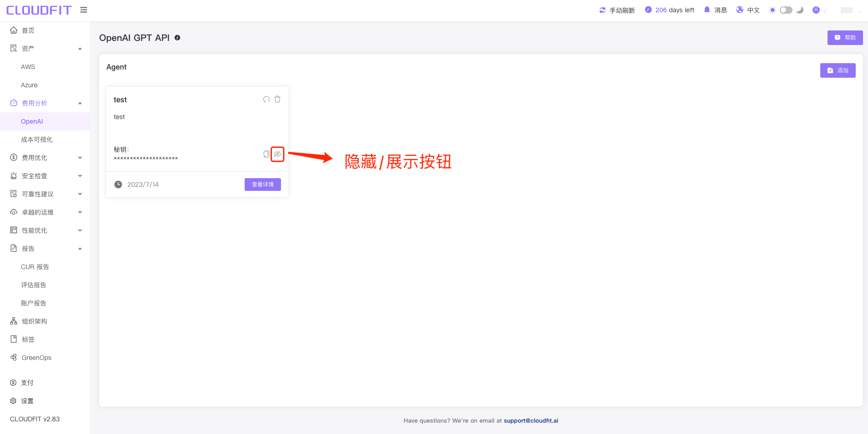Go to 首页 home page
Screen dimensions: 868x434
[x=45, y=30]
